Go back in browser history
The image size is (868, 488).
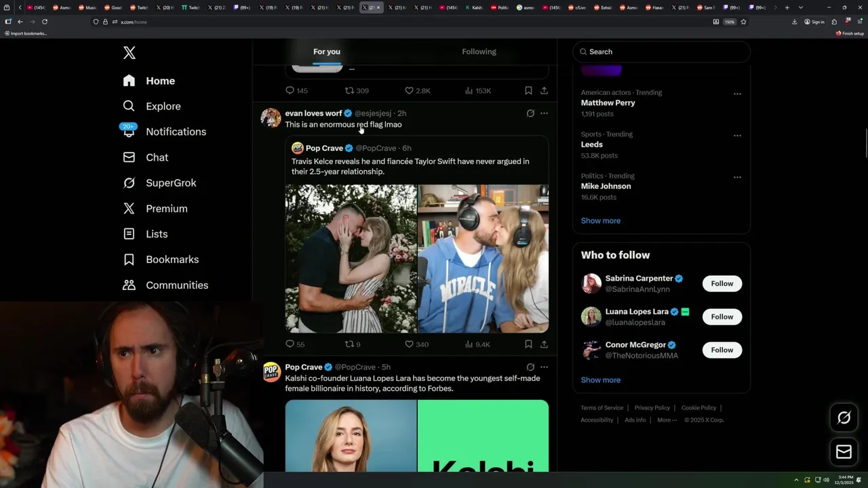tap(20, 22)
